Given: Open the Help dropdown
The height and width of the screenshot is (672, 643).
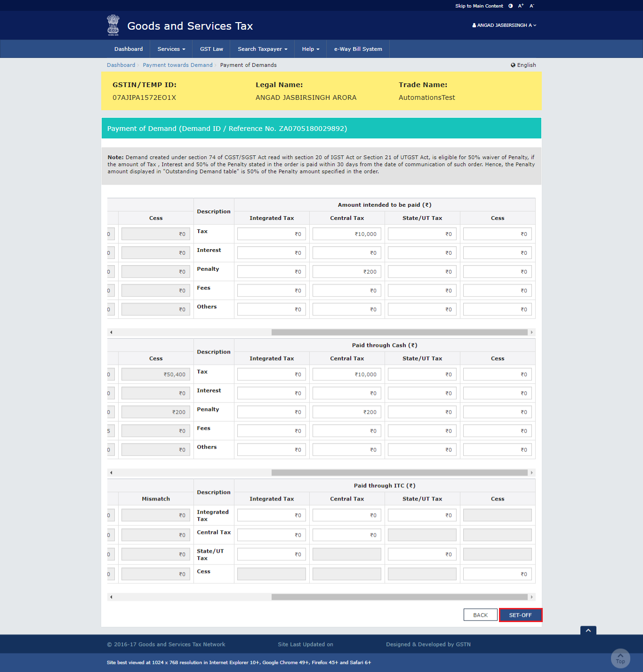Looking at the screenshot, I should pos(310,49).
